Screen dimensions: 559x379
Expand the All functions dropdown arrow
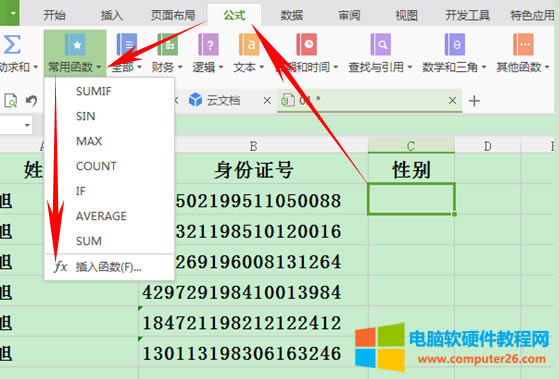click(x=139, y=67)
